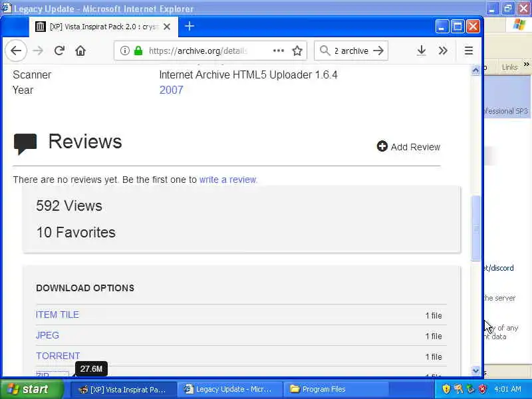
Task: Click page scrollbar up arrow
Action: (475, 70)
